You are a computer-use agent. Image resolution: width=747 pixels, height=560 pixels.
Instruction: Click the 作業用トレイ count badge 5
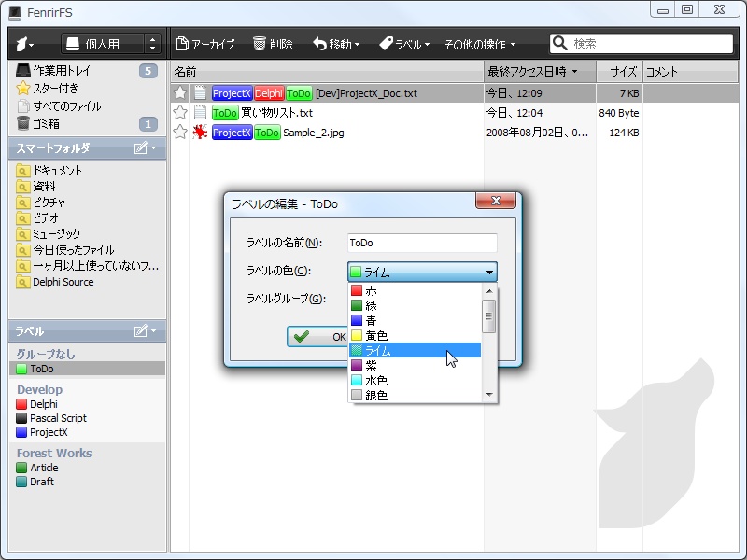(148, 71)
